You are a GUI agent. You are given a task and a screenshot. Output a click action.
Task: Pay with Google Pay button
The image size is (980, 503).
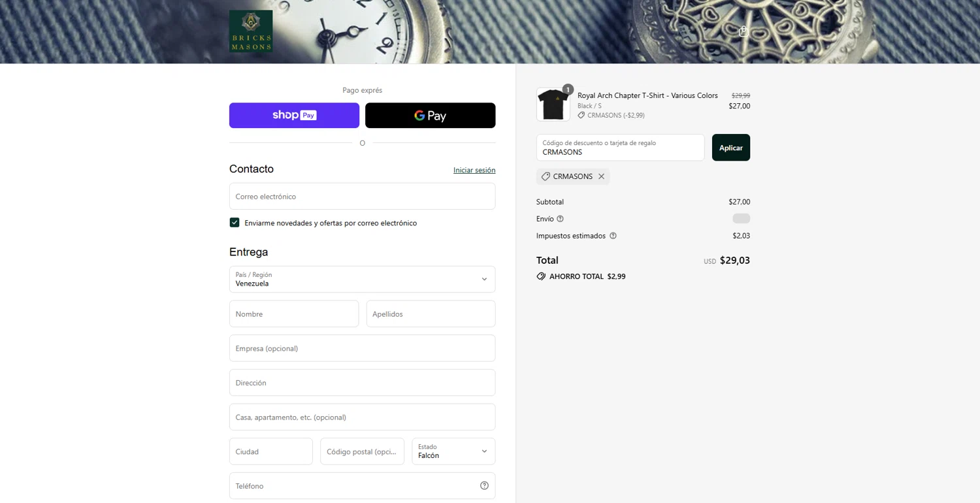[x=430, y=115]
